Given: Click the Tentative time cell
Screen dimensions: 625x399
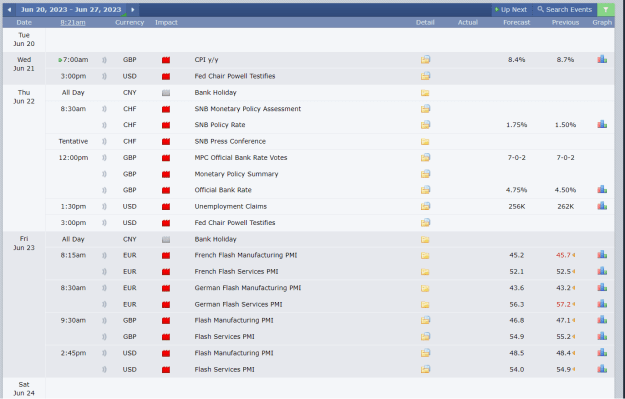Looking at the screenshot, I should pyautogui.click(x=73, y=141).
